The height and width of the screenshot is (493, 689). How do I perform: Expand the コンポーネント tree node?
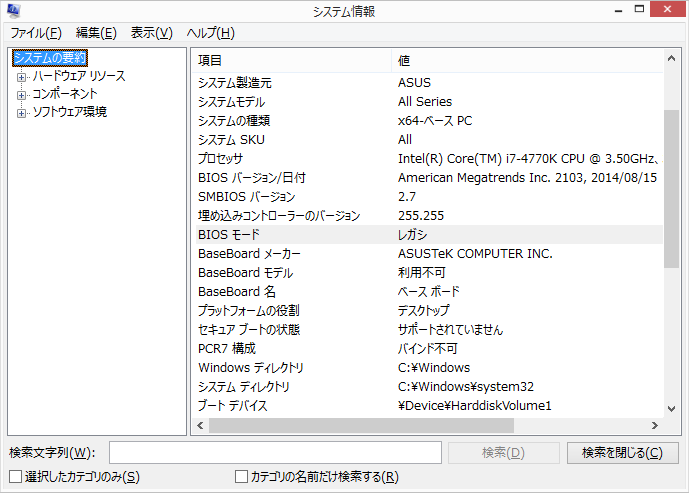coord(20,94)
